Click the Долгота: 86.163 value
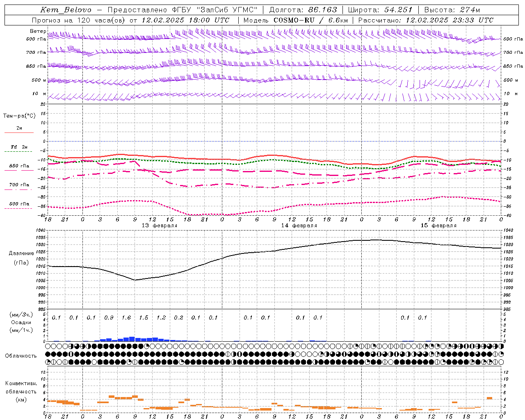The width and height of the screenshot is (525, 420). (303, 10)
